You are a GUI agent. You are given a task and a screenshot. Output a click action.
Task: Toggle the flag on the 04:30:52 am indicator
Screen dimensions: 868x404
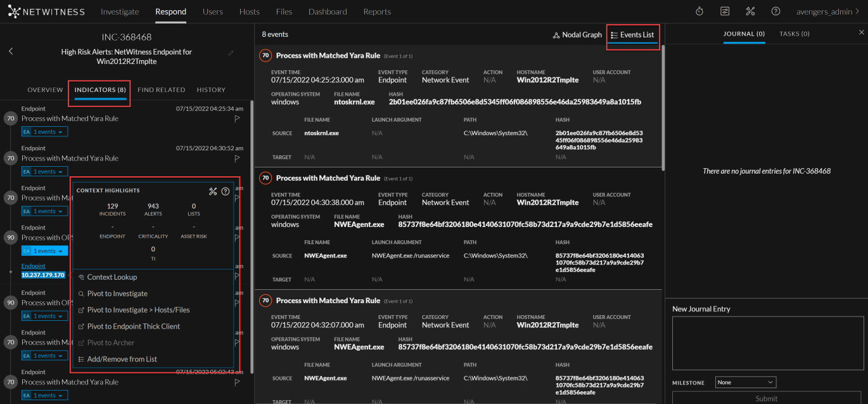pyautogui.click(x=238, y=159)
